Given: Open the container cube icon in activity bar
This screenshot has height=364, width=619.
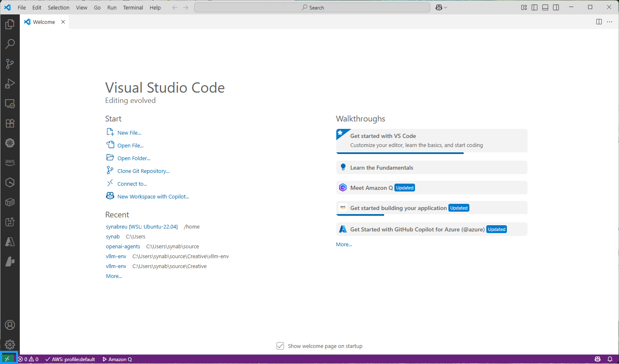Looking at the screenshot, I should [10, 202].
